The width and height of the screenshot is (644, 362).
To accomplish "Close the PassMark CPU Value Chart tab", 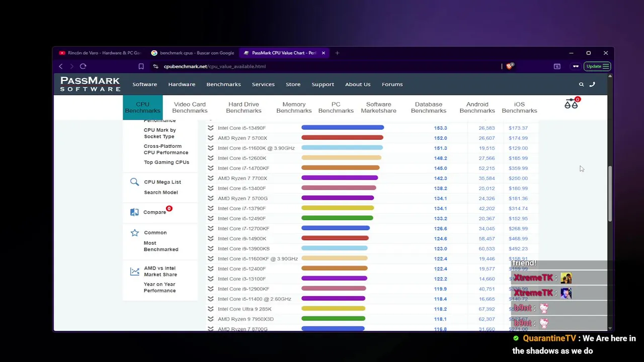I will (x=324, y=53).
